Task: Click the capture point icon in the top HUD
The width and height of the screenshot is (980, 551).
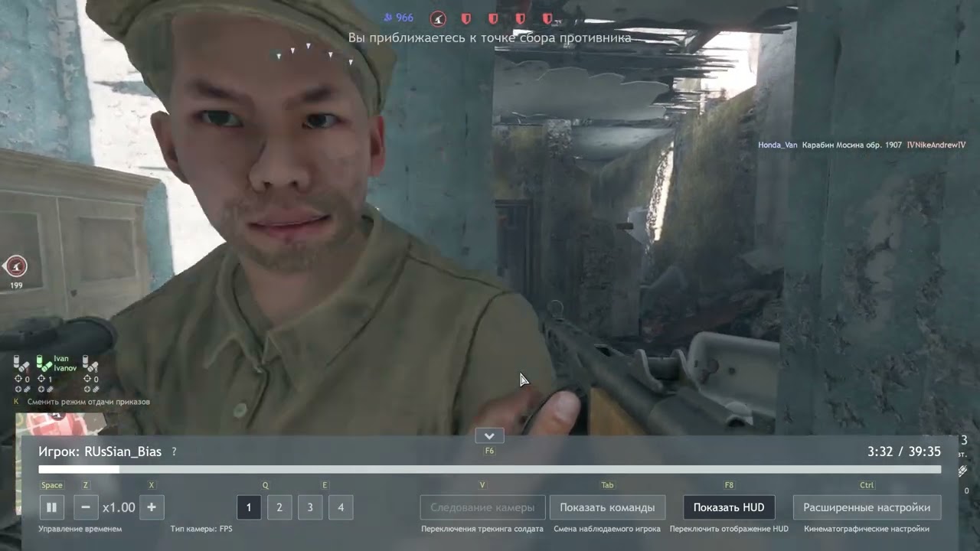Action: pyautogui.click(x=438, y=18)
